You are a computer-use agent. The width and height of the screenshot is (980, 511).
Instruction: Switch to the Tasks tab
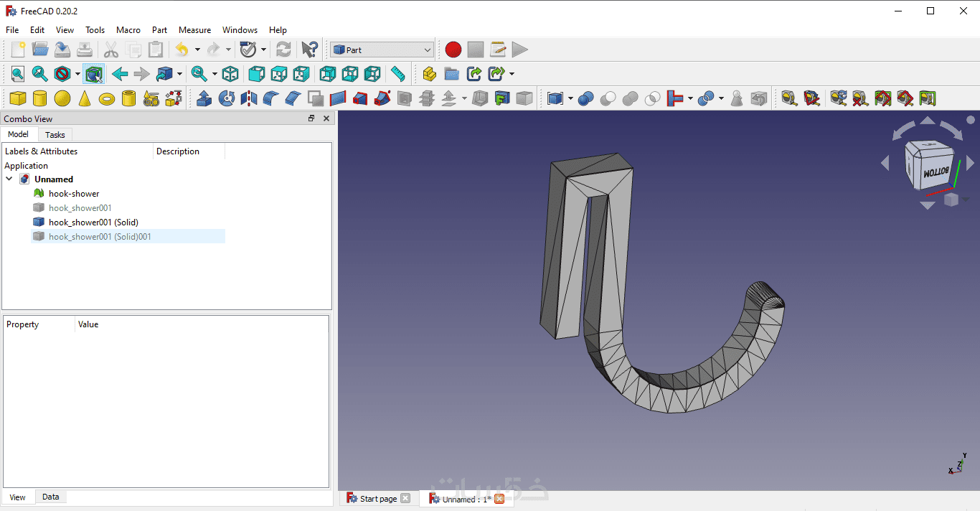click(55, 135)
